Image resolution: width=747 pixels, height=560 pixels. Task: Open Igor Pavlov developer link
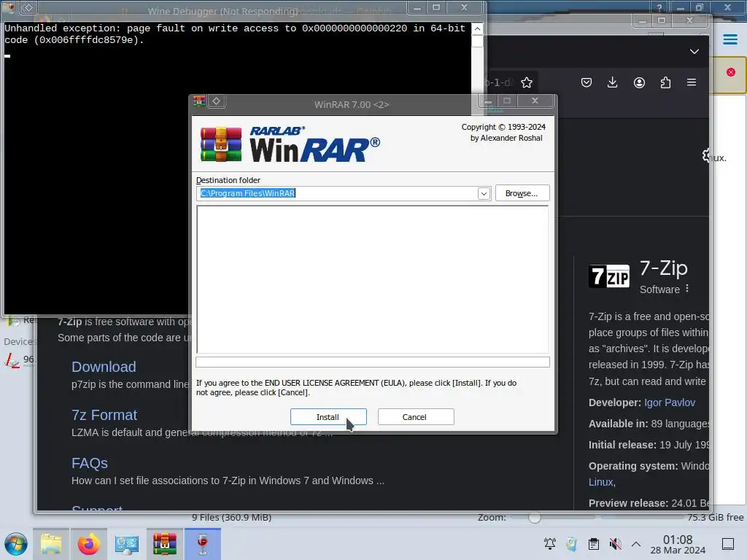coord(670,402)
